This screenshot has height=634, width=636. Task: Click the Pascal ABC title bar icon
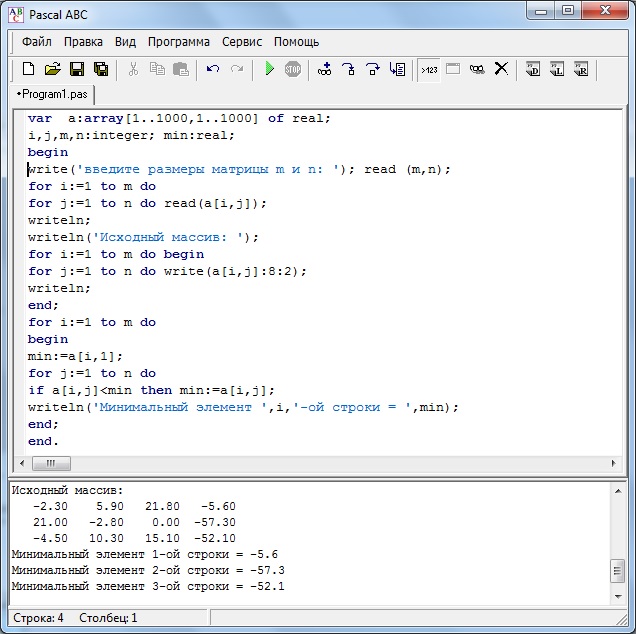click(x=16, y=15)
